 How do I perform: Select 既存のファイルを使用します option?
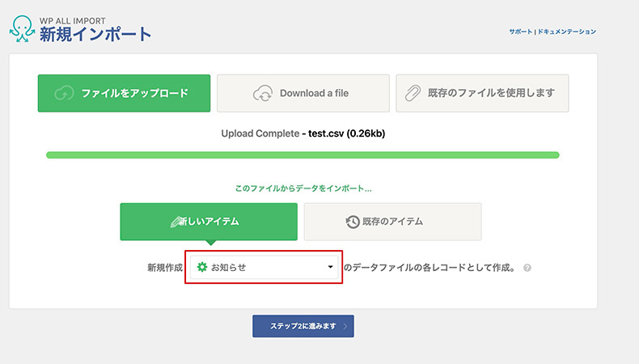pyautogui.click(x=482, y=93)
